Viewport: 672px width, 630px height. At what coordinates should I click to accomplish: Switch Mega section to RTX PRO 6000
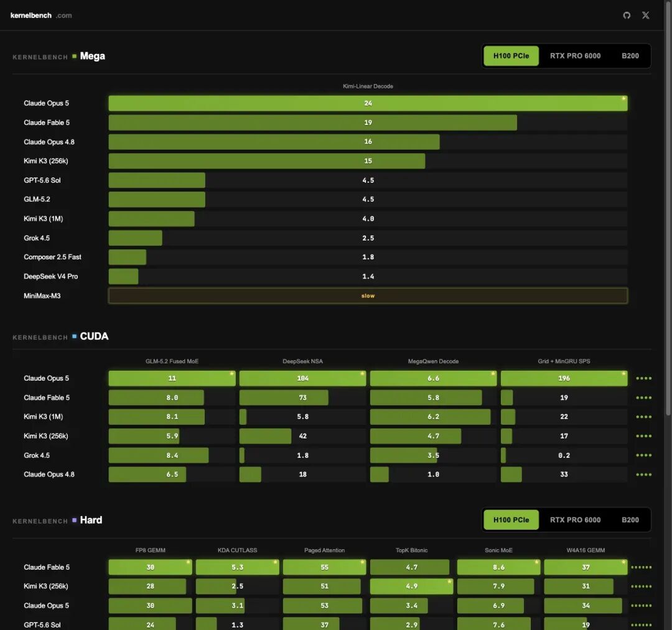click(575, 56)
